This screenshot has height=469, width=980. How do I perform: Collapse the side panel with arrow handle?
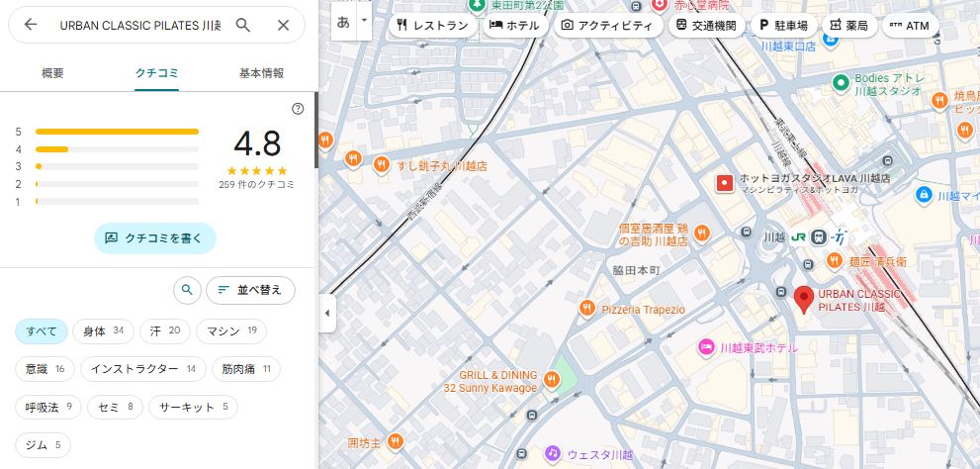pyautogui.click(x=327, y=314)
